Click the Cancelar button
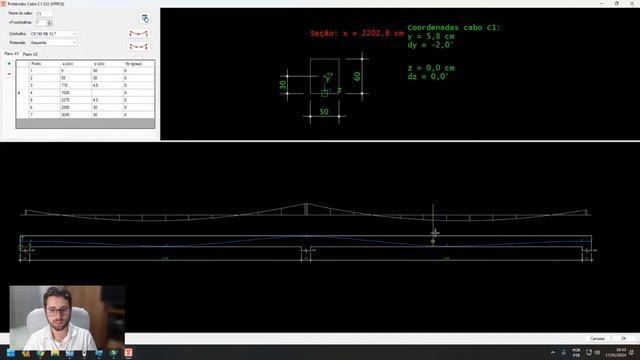The height and width of the screenshot is (360, 640). (597, 339)
